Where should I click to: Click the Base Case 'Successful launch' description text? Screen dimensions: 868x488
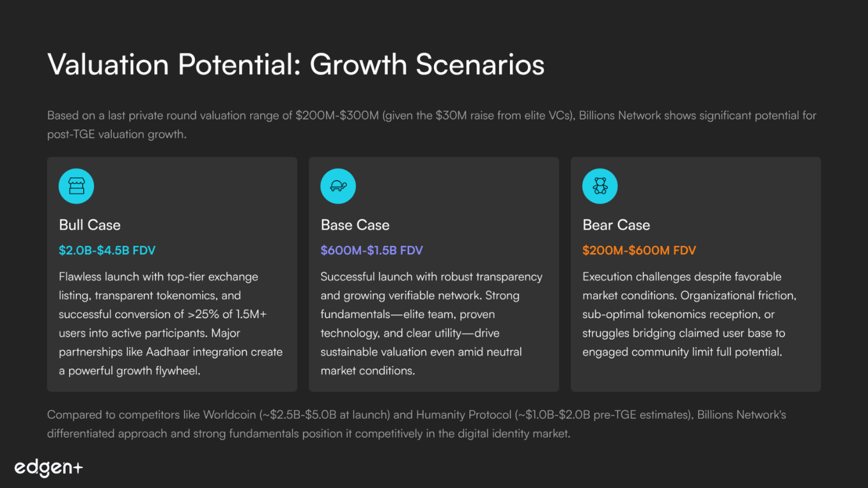pyautogui.click(x=432, y=324)
